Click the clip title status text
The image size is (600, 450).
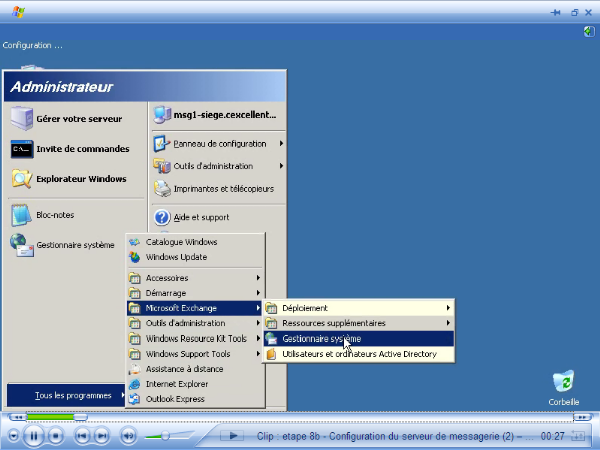[395, 436]
